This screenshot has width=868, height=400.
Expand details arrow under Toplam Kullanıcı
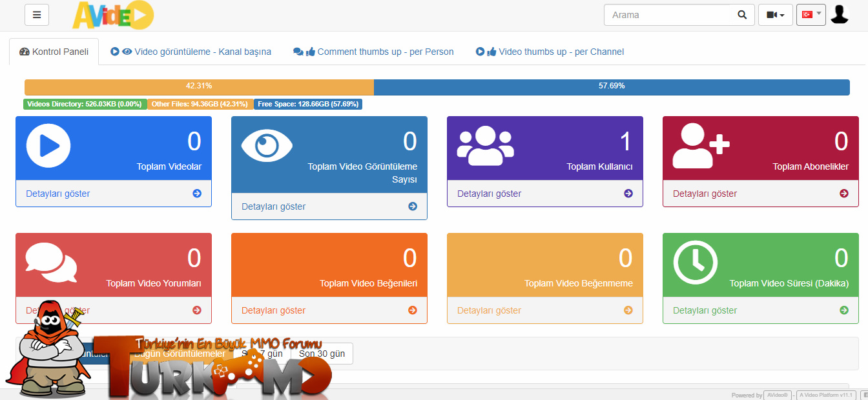[628, 194]
